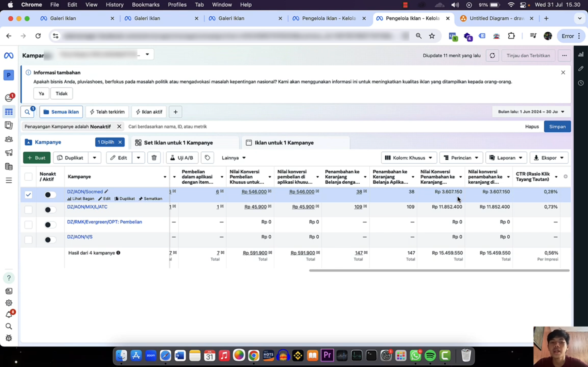588x367 pixels.
Task: Open the Billing coins icon in sidebar
Action: click(x=9, y=166)
